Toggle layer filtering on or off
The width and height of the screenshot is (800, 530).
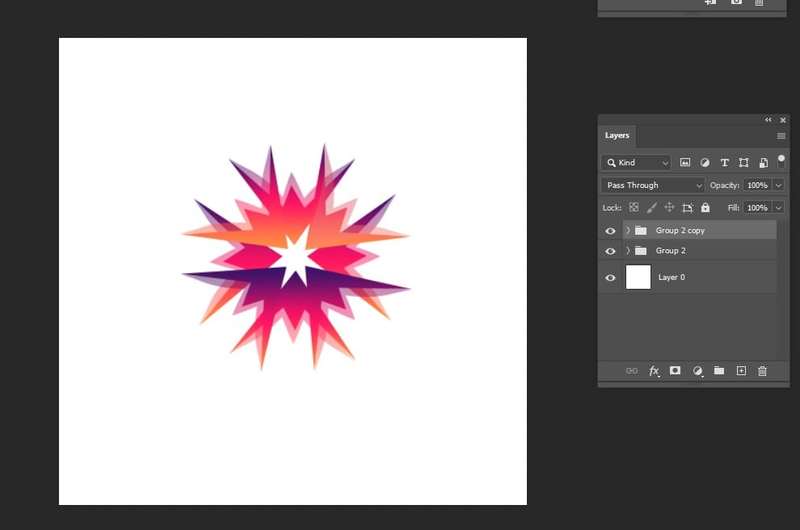coord(781,159)
